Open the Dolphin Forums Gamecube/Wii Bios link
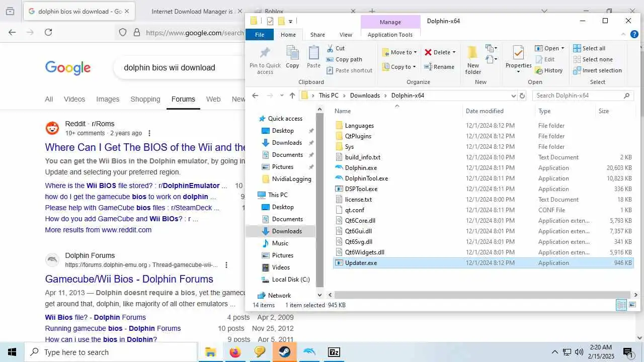Image resolution: width=644 pixels, height=362 pixels. click(x=129, y=279)
